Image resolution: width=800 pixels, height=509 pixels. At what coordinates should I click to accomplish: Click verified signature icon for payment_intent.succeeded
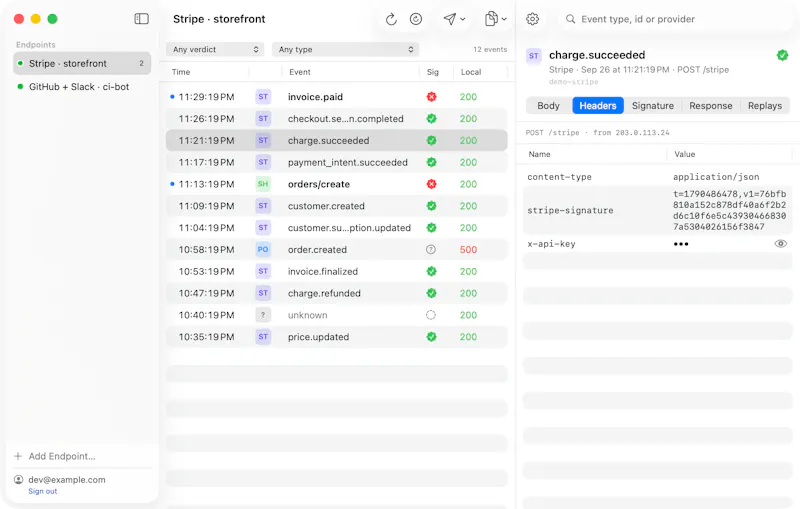(x=431, y=162)
